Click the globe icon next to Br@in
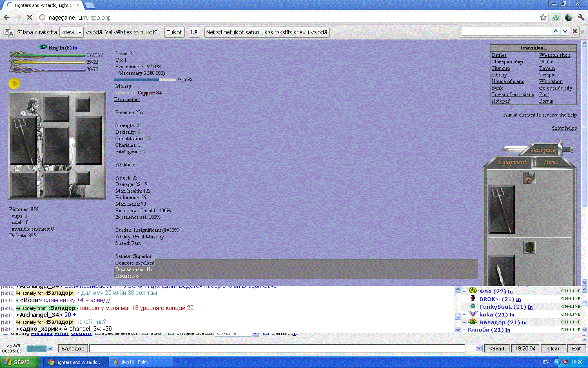 [43, 47]
